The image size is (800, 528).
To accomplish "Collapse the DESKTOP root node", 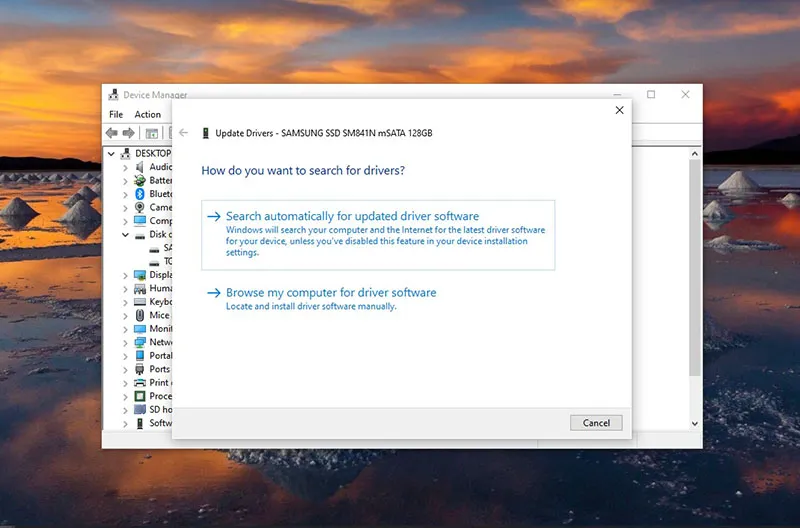I will (x=111, y=154).
